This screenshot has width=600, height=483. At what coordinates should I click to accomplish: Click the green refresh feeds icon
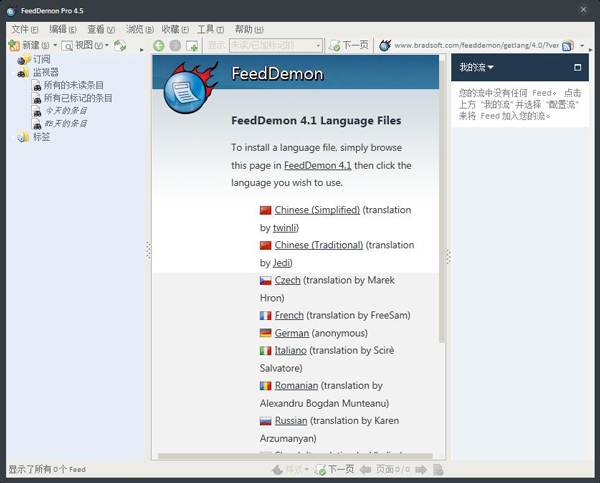[x=120, y=46]
